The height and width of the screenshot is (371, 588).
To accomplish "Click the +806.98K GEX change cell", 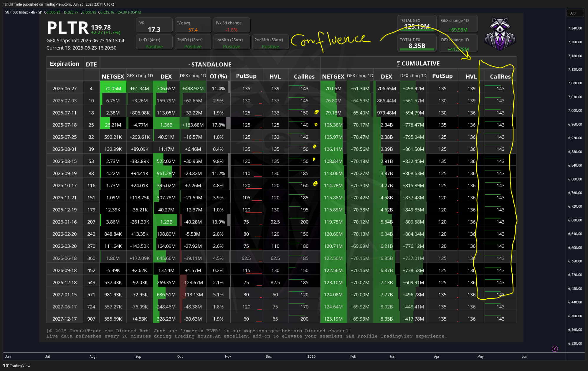I will tap(140, 113).
